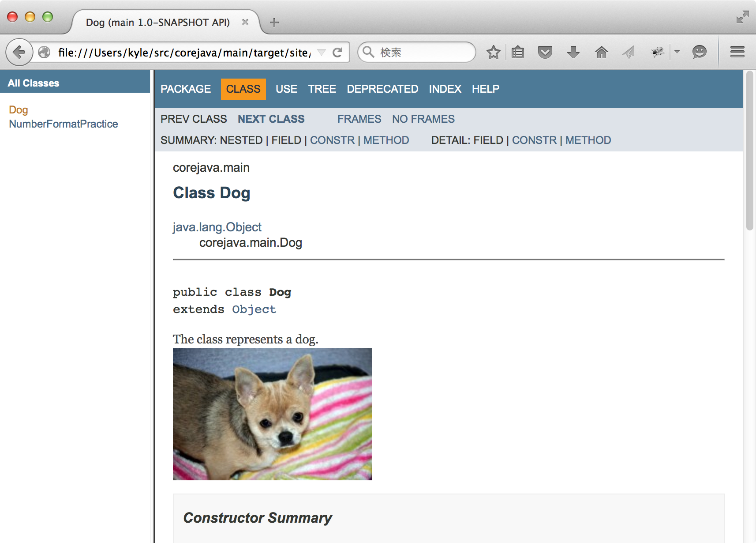Select the CLASS navigation item
The width and height of the screenshot is (756, 543).
tap(243, 89)
